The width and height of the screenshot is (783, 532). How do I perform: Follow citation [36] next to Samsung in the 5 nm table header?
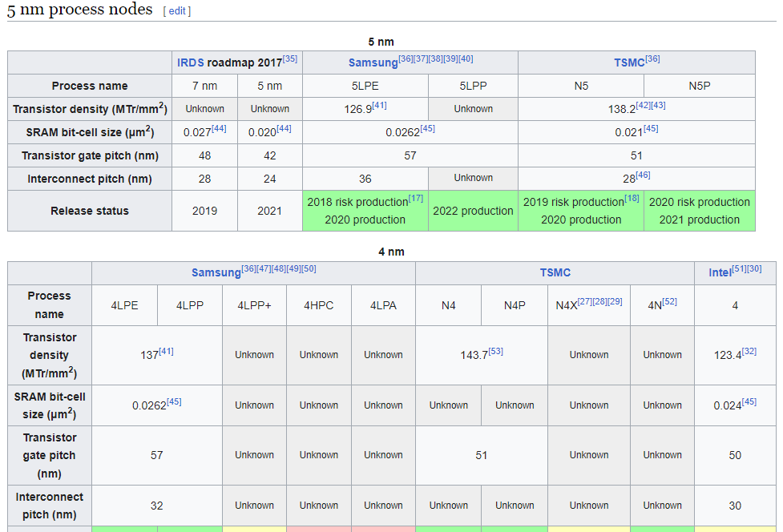[406, 58]
